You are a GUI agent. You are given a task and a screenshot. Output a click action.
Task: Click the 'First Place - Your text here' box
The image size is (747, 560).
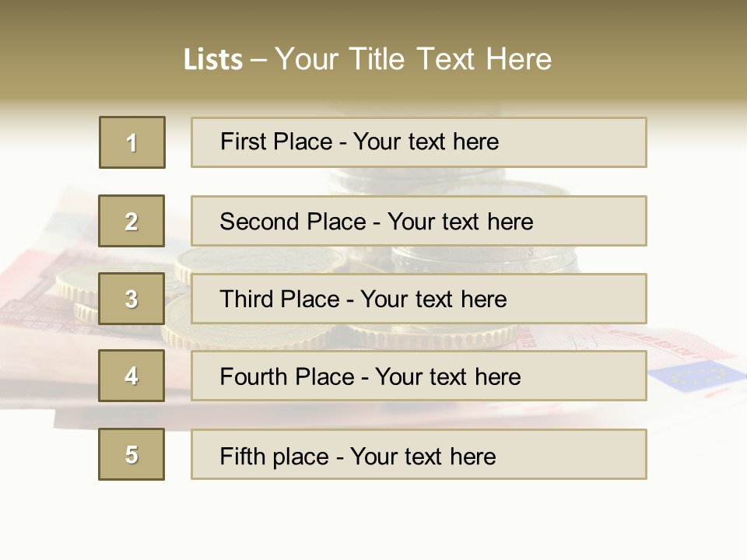(x=419, y=142)
